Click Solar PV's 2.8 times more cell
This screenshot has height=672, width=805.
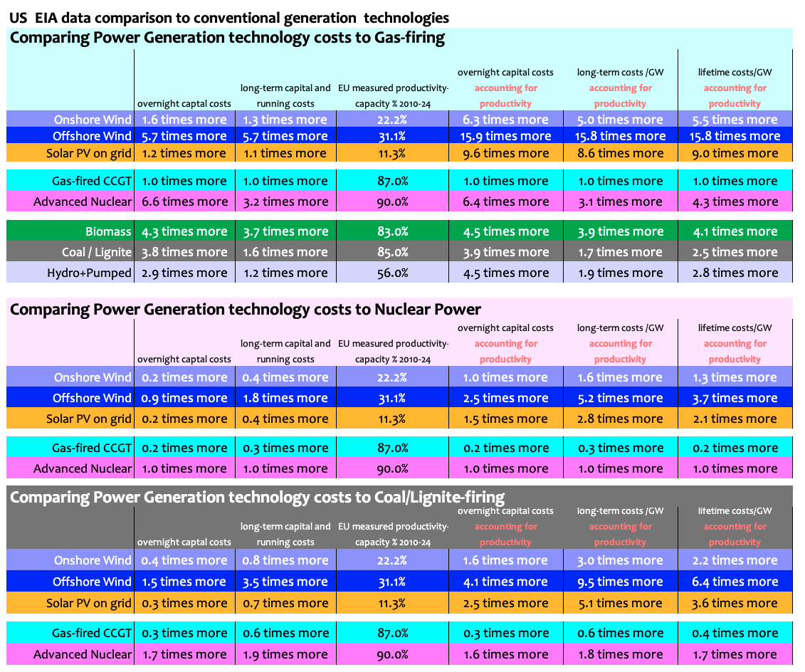point(620,419)
